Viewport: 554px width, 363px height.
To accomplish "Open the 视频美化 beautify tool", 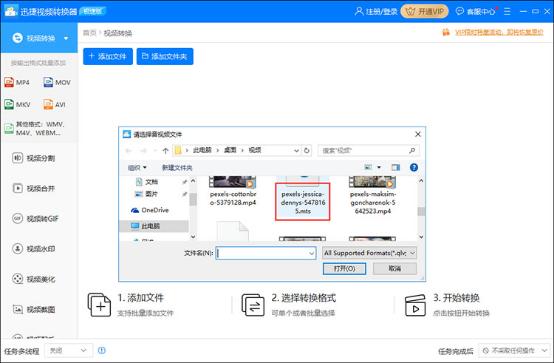I will pyautogui.click(x=34, y=279).
